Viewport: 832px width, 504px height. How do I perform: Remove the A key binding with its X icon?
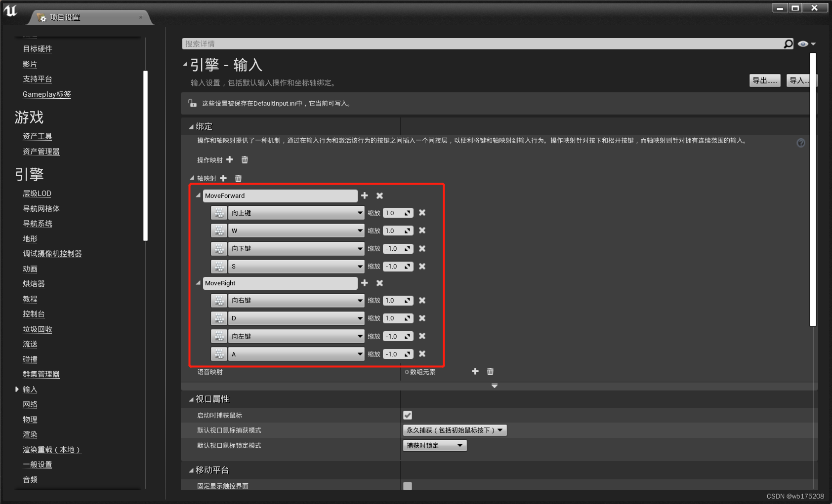click(x=422, y=354)
